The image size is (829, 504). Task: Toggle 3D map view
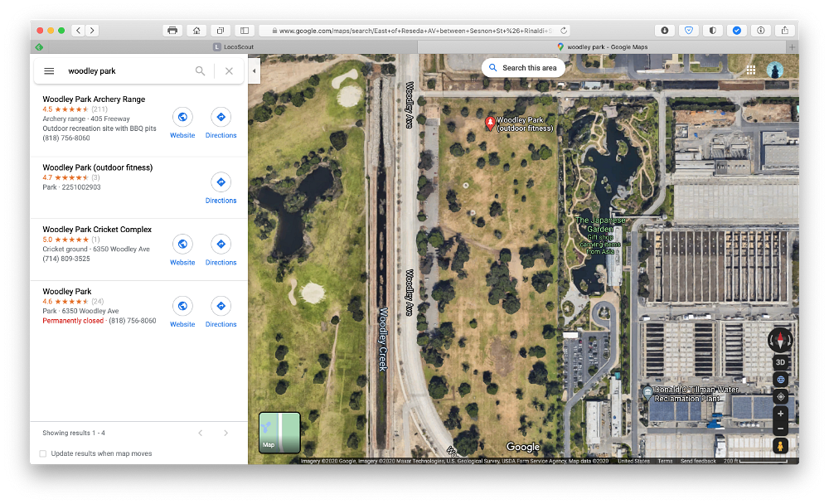coord(780,362)
